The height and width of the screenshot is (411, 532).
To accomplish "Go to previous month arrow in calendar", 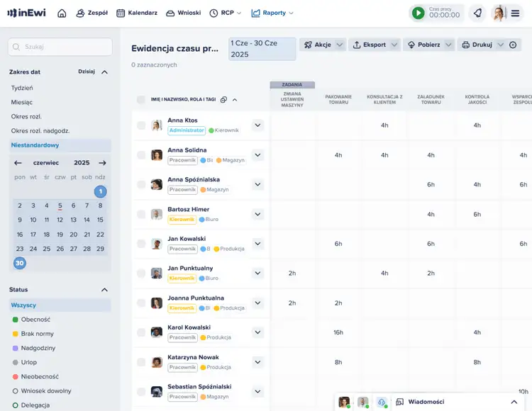I will (18, 162).
